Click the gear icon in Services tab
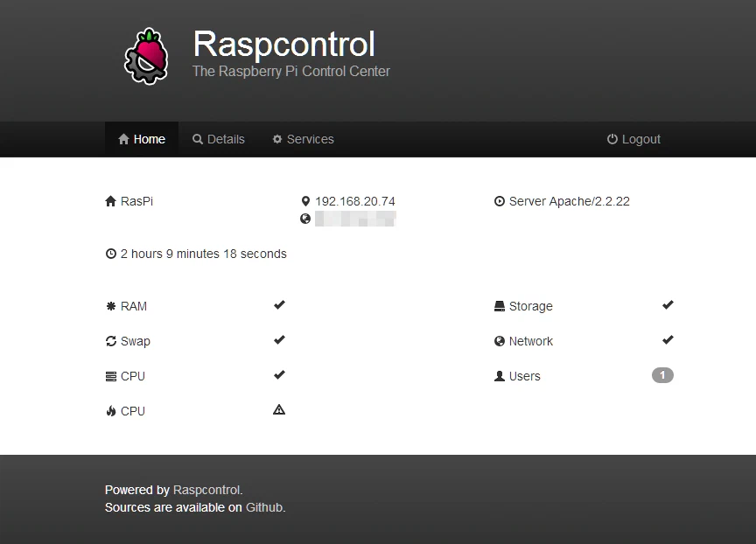This screenshot has width=756, height=544. click(277, 139)
